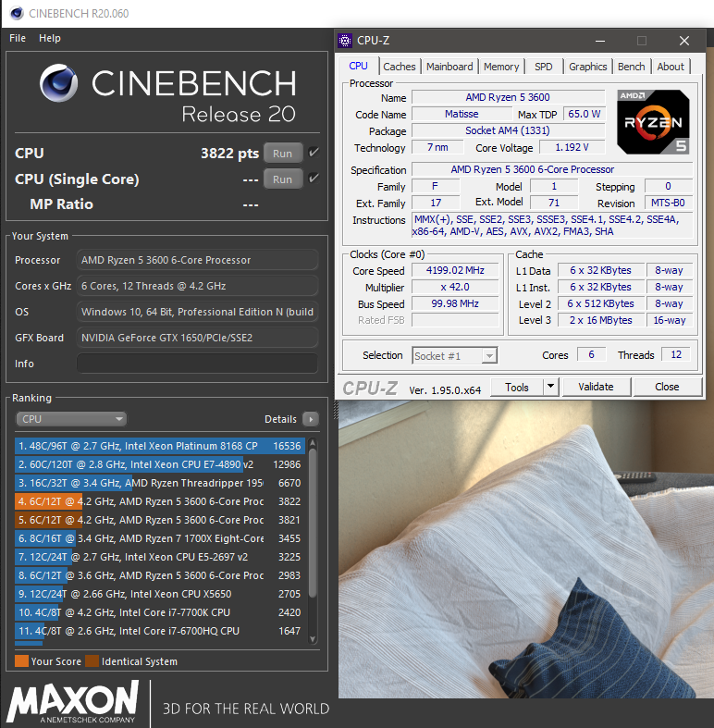Click the CPU-Z chip icon in title bar
The height and width of the screenshot is (728, 714).
click(x=345, y=41)
